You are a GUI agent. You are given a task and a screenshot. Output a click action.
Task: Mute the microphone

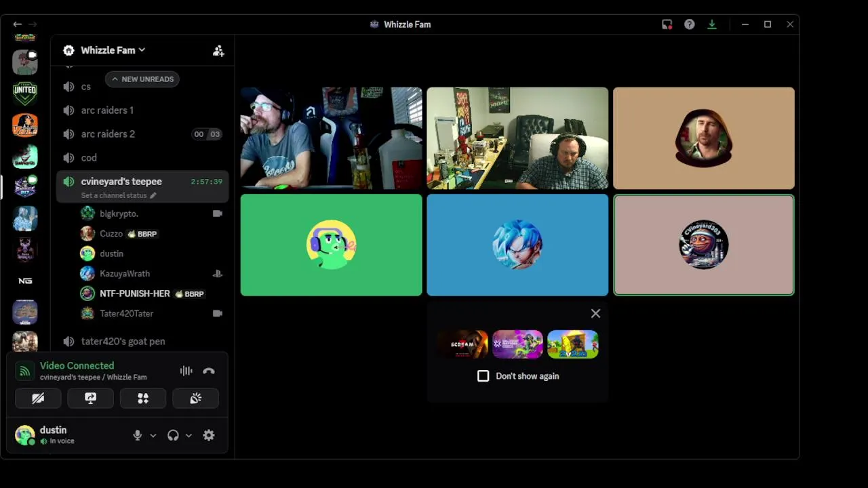[x=138, y=435]
